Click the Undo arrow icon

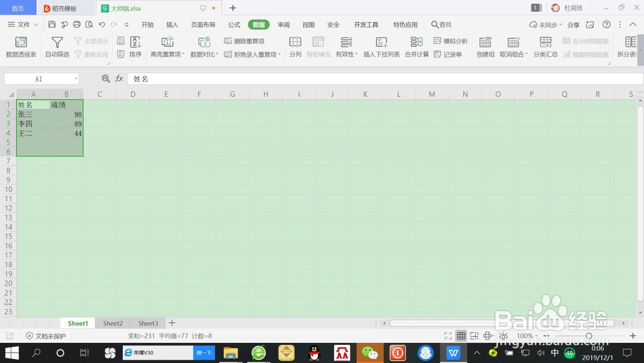tap(102, 25)
